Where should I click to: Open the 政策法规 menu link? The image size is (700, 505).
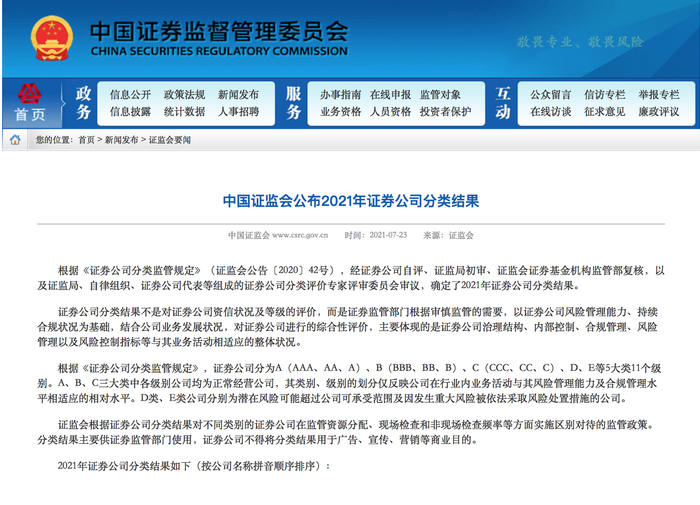[184, 95]
